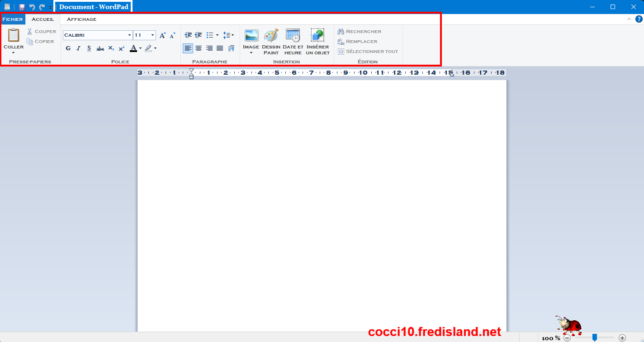Place the cursor in the blank document page

pyautogui.click(x=322, y=206)
